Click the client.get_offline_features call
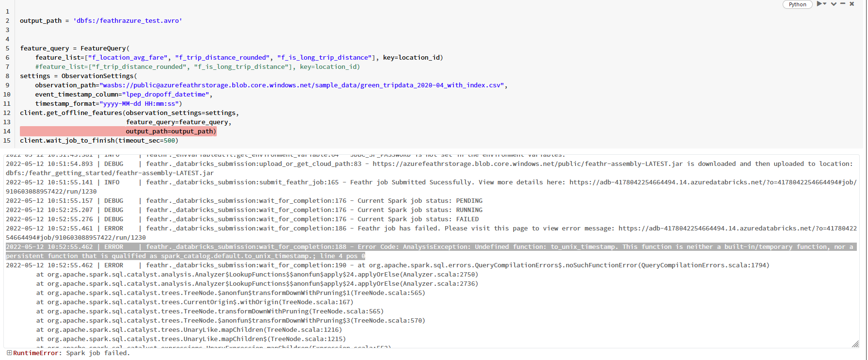The height and width of the screenshot is (360, 868). coord(129,113)
